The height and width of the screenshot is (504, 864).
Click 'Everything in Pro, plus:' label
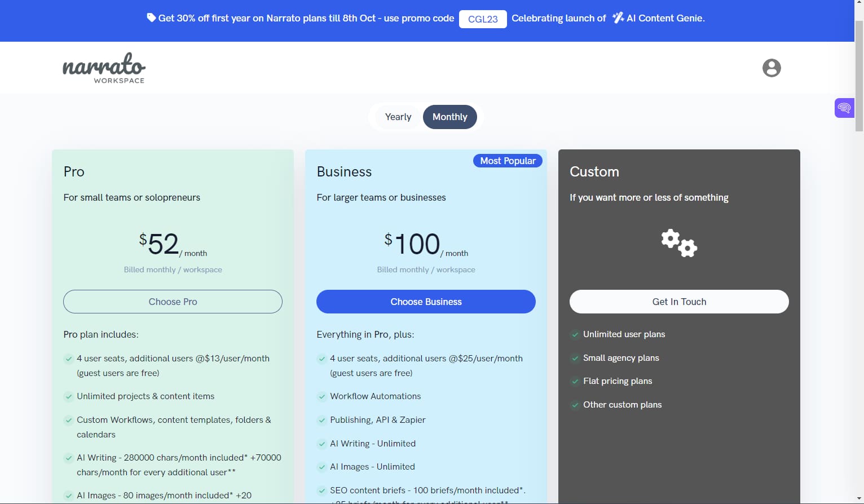click(365, 334)
